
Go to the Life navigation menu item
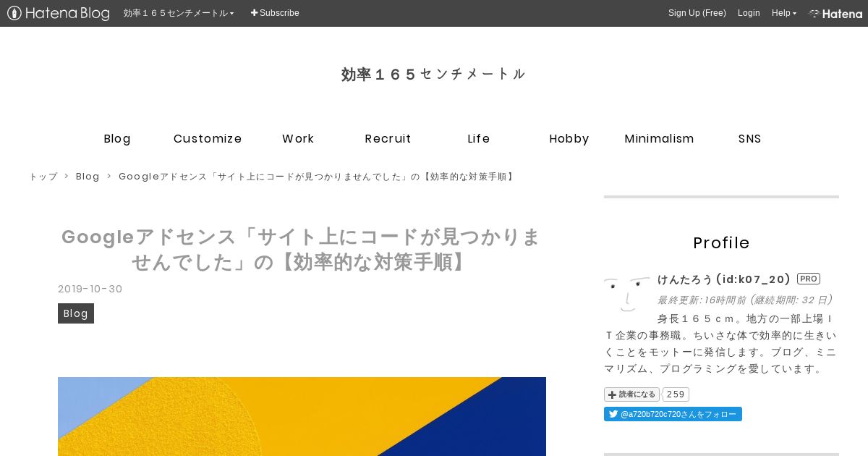click(x=479, y=138)
